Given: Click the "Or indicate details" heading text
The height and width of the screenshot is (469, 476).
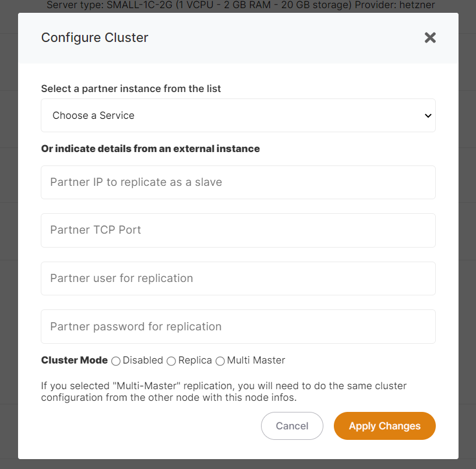Looking at the screenshot, I should [x=150, y=149].
